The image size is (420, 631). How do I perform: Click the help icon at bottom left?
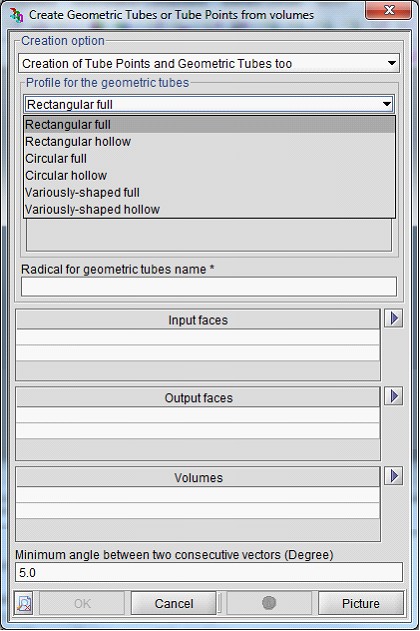pyautogui.click(x=24, y=603)
